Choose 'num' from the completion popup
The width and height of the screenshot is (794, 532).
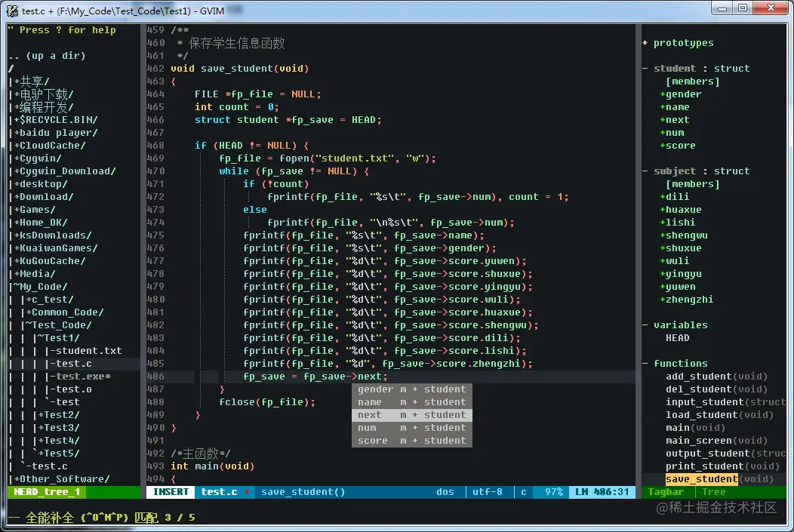(x=411, y=428)
